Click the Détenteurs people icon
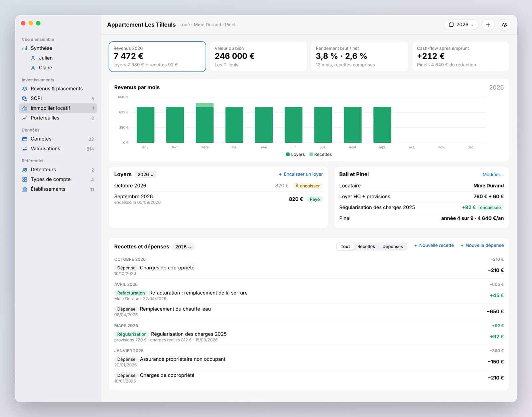This screenshot has width=532, height=417. (25, 170)
